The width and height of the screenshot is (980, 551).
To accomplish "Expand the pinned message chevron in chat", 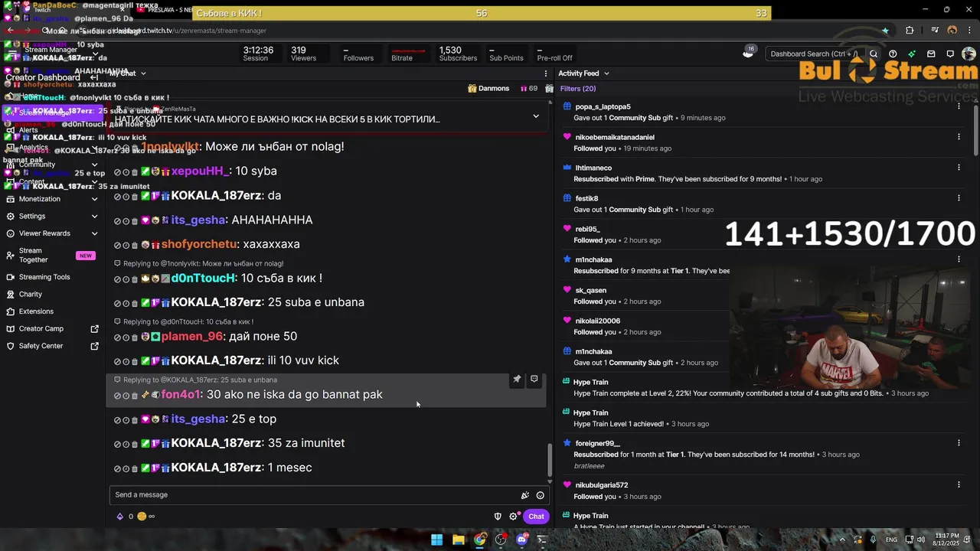I will (x=536, y=116).
